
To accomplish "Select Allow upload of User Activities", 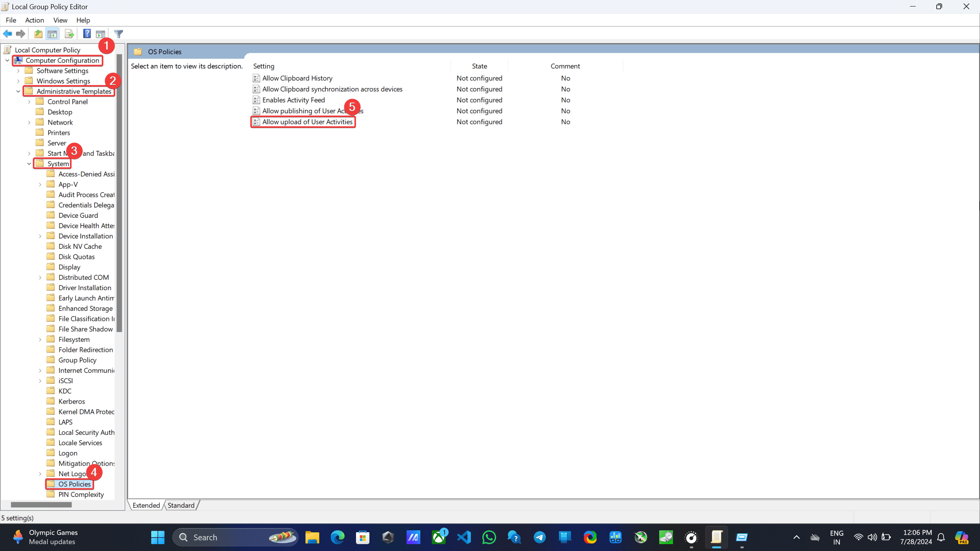I will 307,122.
